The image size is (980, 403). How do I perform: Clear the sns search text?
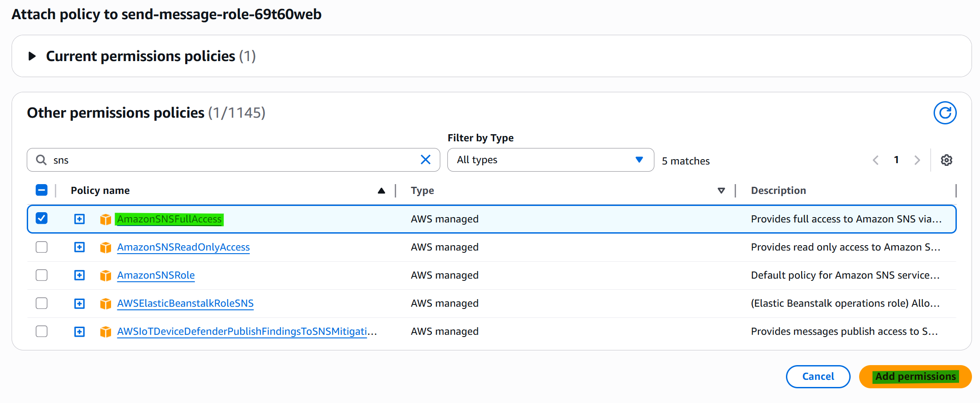(426, 160)
